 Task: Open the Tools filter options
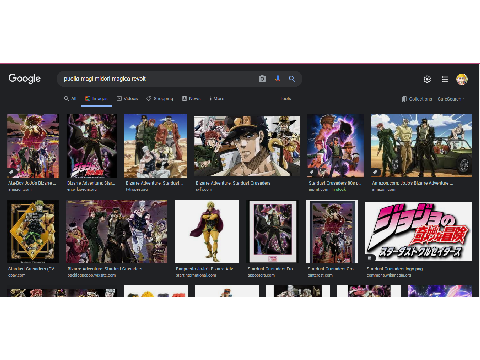pos(287,99)
